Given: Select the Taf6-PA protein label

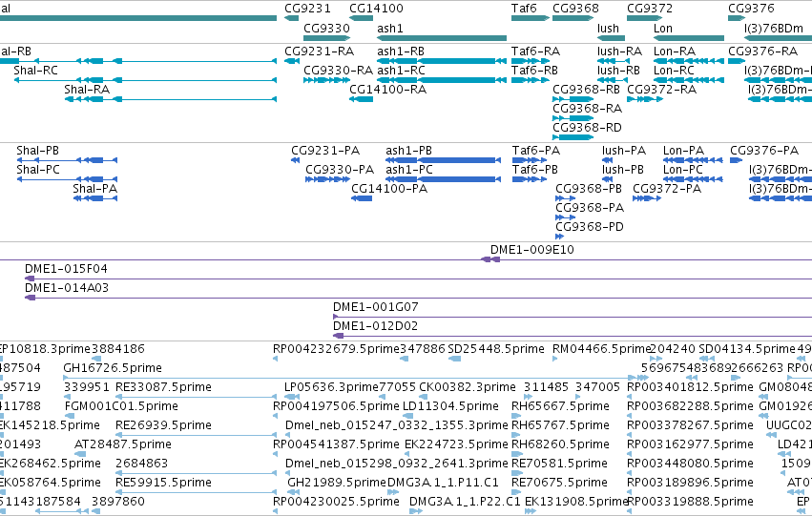Looking at the screenshot, I should [x=536, y=151].
